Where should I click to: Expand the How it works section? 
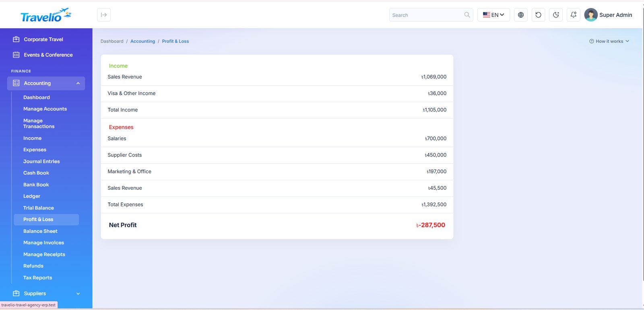(609, 41)
